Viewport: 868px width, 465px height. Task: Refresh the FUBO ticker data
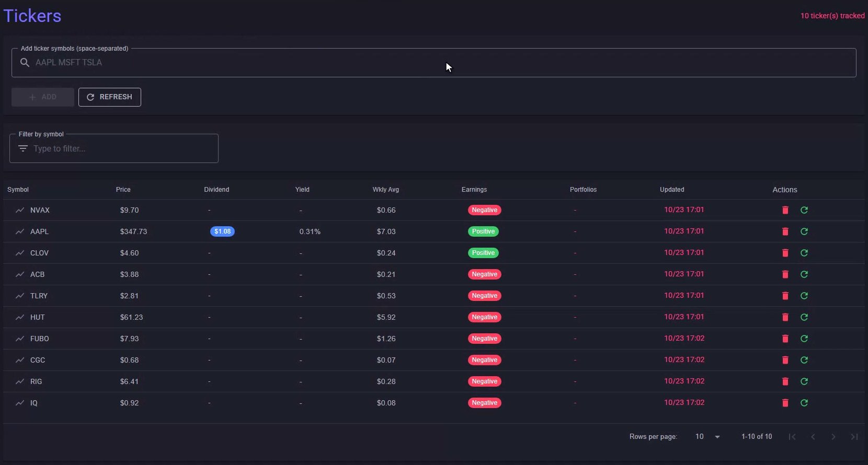[x=804, y=339]
